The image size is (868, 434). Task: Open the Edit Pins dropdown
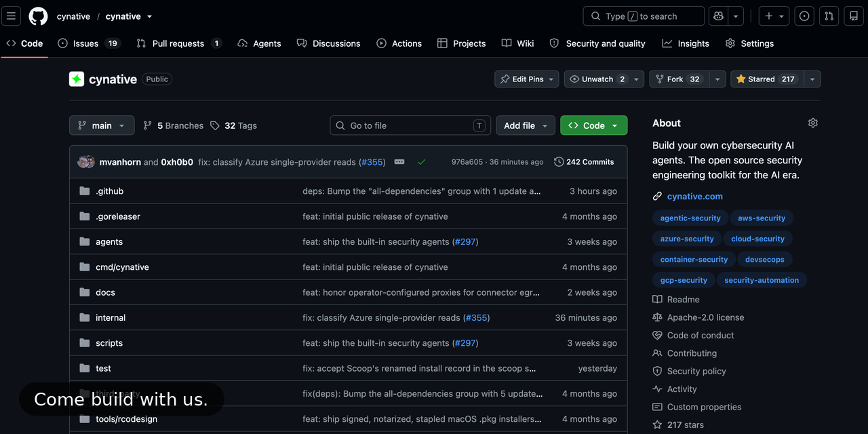pyautogui.click(x=527, y=79)
